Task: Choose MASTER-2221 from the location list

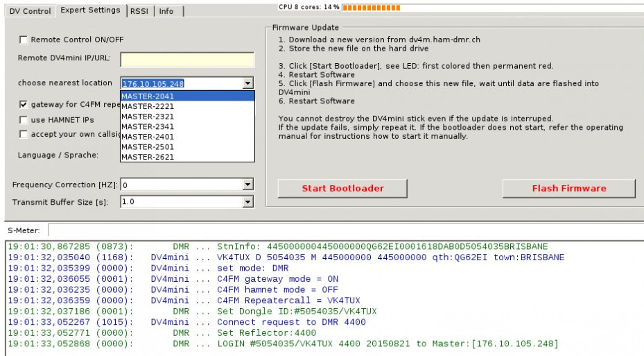Action: click(x=187, y=106)
